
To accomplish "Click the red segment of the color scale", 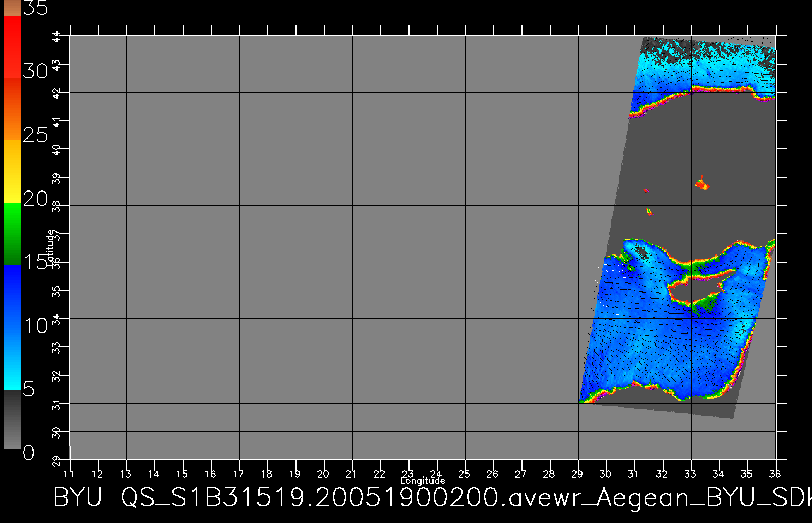I will pyautogui.click(x=12, y=47).
